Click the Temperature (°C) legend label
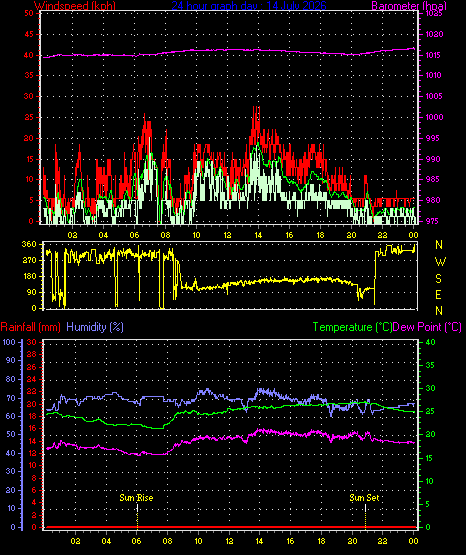This screenshot has height=555, width=466. click(352, 327)
